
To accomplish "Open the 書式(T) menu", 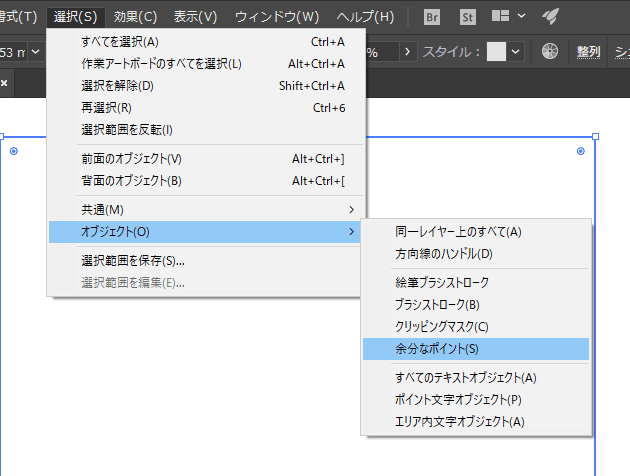I will pos(18,17).
